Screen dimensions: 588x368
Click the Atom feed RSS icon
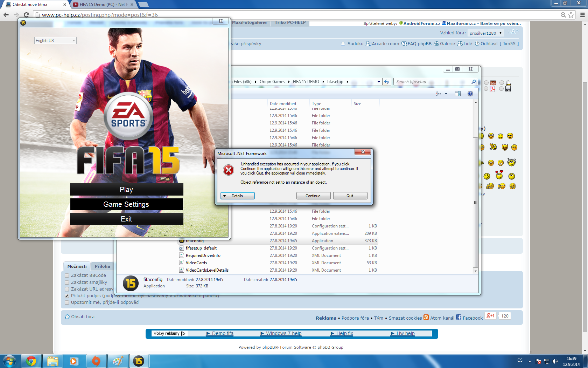click(x=426, y=317)
